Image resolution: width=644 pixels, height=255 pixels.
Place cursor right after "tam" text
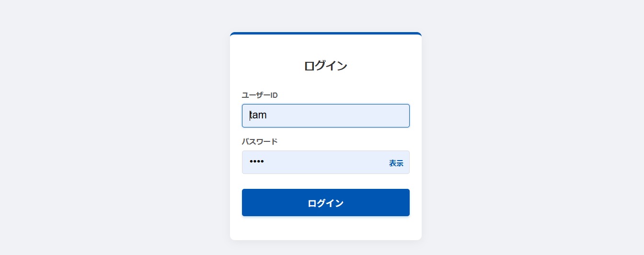(267, 116)
